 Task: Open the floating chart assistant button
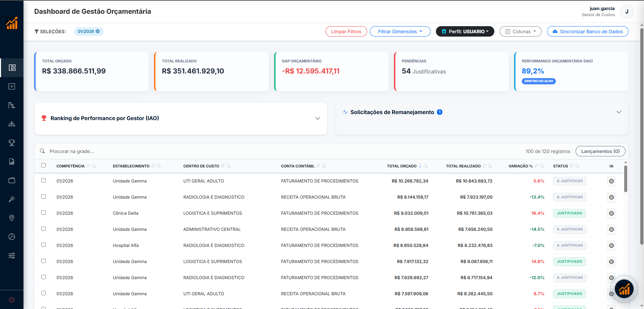click(624, 289)
